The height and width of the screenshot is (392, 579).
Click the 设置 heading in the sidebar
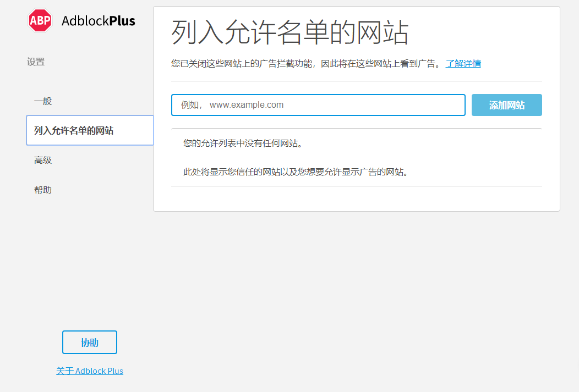coord(35,62)
